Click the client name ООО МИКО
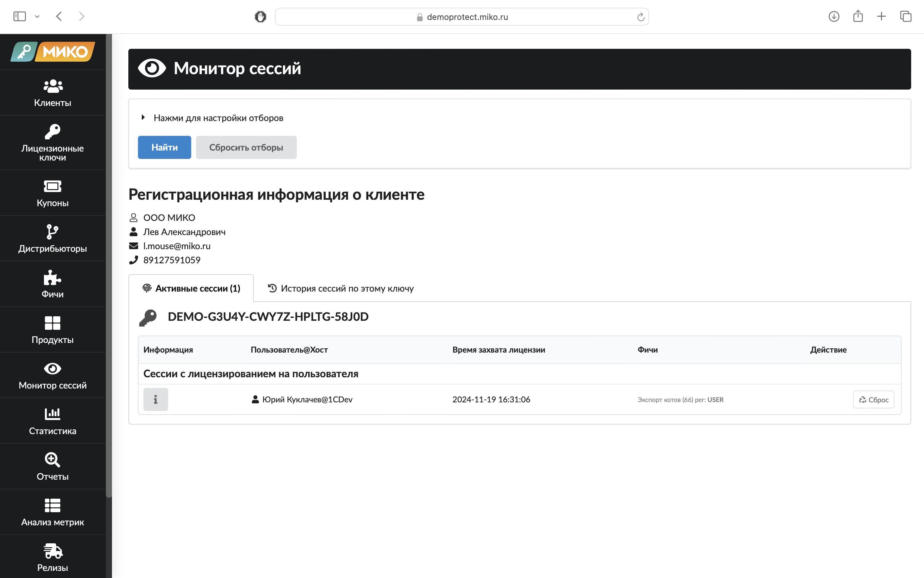The image size is (924, 578). pos(169,217)
